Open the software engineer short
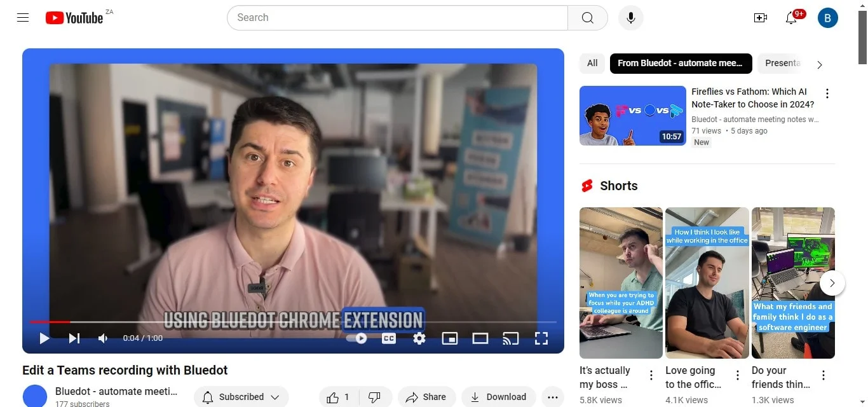 click(793, 283)
